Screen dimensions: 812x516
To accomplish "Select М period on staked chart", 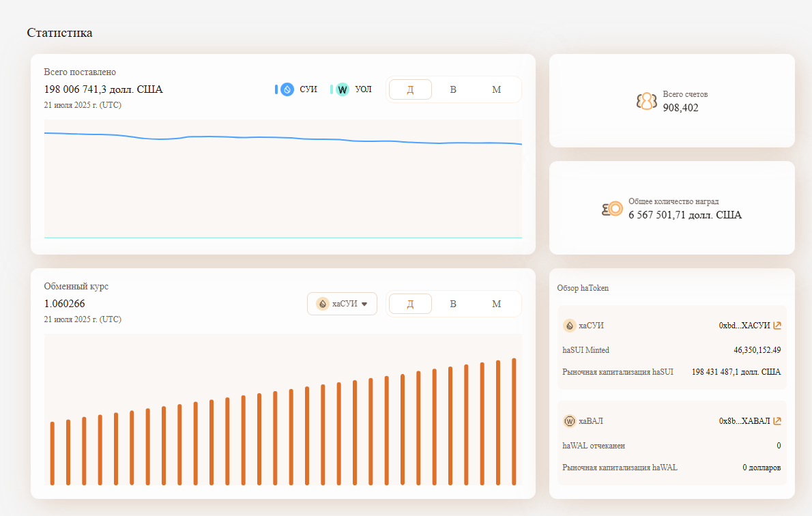I will (496, 89).
